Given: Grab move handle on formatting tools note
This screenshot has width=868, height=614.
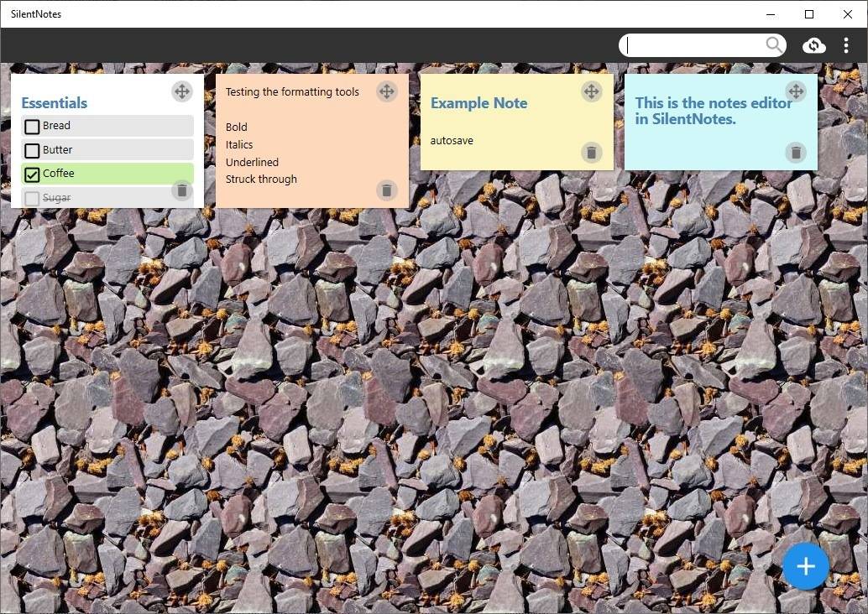Looking at the screenshot, I should (x=387, y=91).
